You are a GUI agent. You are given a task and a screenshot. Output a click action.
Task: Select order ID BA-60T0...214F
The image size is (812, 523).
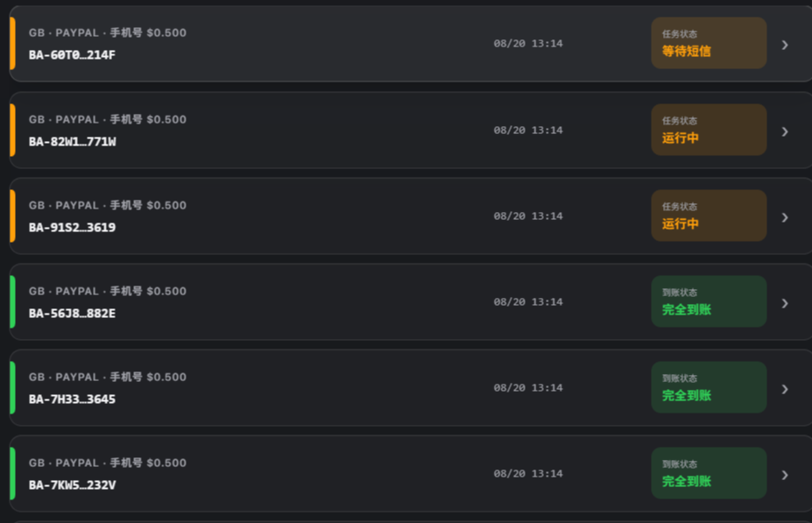pyautogui.click(x=72, y=55)
